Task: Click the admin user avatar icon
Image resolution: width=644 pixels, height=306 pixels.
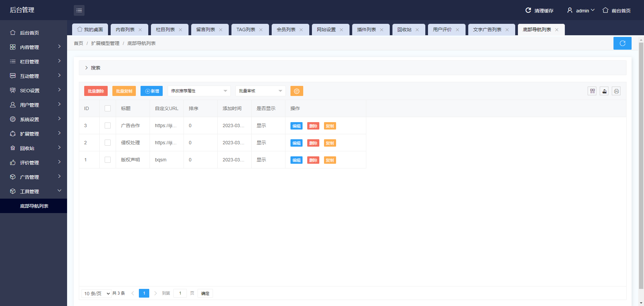Action: click(x=570, y=10)
